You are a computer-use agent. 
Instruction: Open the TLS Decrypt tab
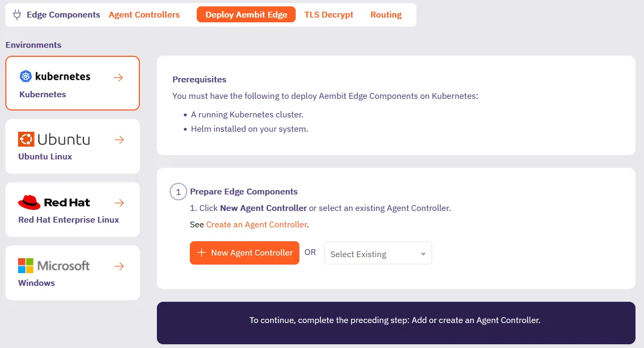pyautogui.click(x=329, y=15)
